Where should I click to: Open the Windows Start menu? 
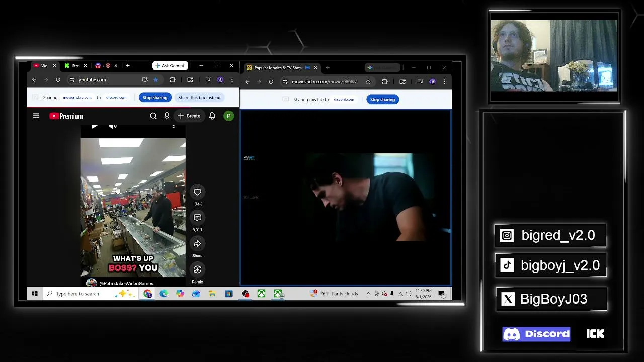pos(35,294)
